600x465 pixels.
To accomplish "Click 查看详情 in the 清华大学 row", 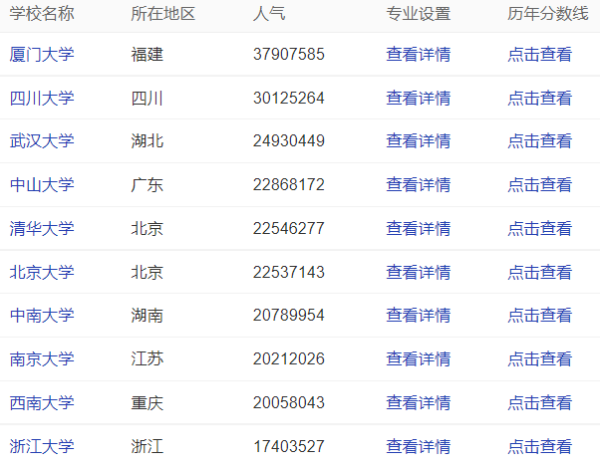I will point(418,229).
